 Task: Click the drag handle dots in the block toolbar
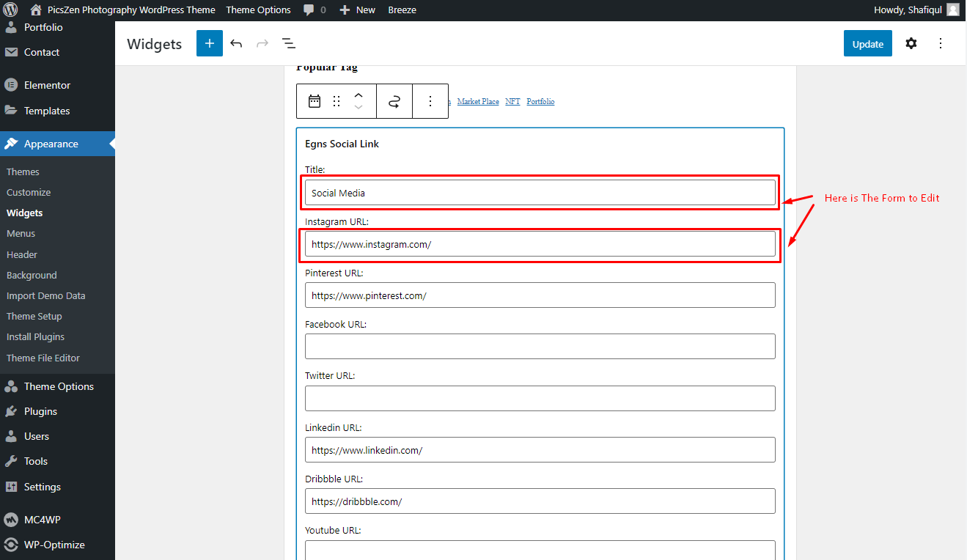pyautogui.click(x=337, y=101)
